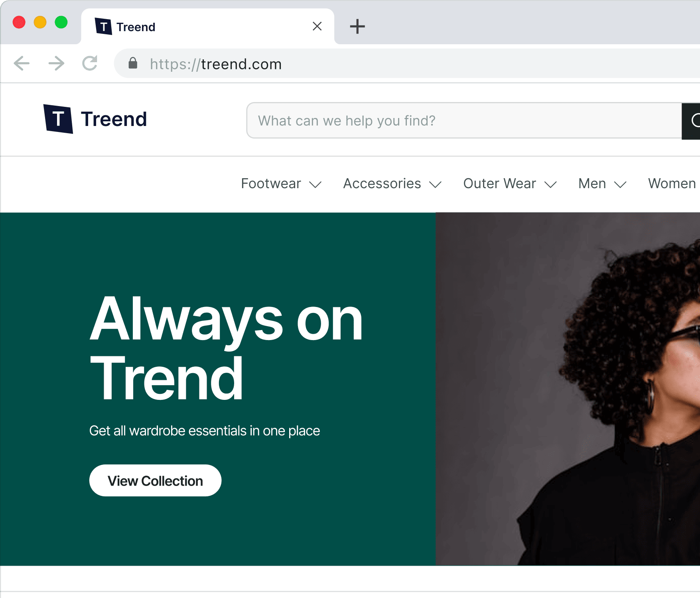The image size is (700, 598).
Task: Click the dark search button icon
Action: tap(691, 121)
